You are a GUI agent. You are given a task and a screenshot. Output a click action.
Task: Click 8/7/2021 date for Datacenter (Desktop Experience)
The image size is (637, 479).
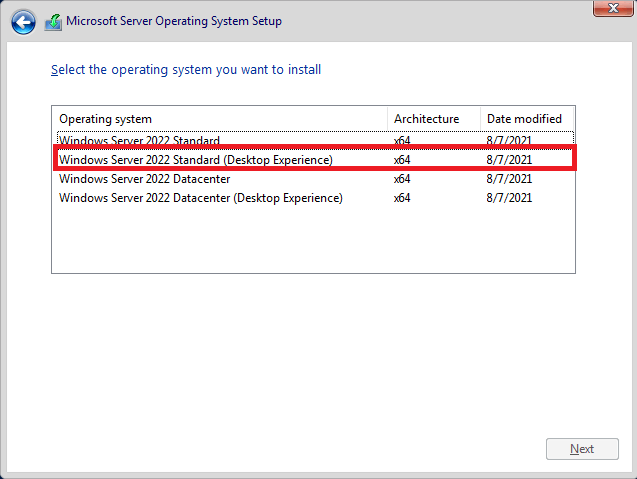509,198
